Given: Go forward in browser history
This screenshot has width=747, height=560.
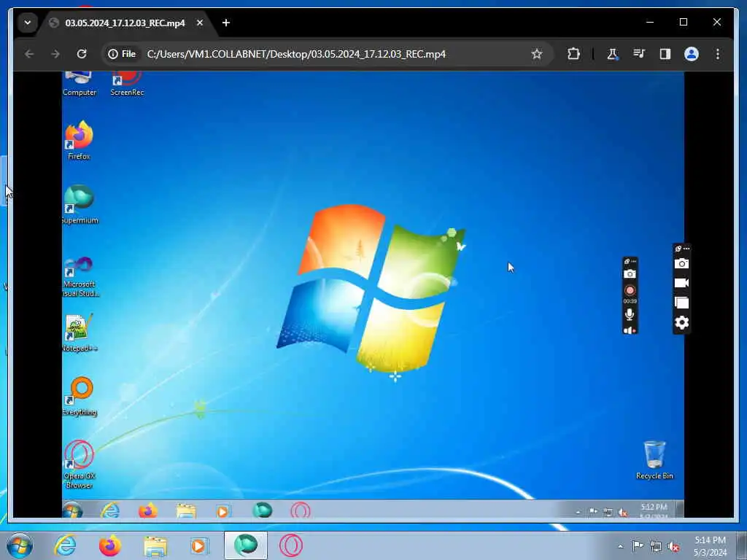Looking at the screenshot, I should [x=55, y=54].
